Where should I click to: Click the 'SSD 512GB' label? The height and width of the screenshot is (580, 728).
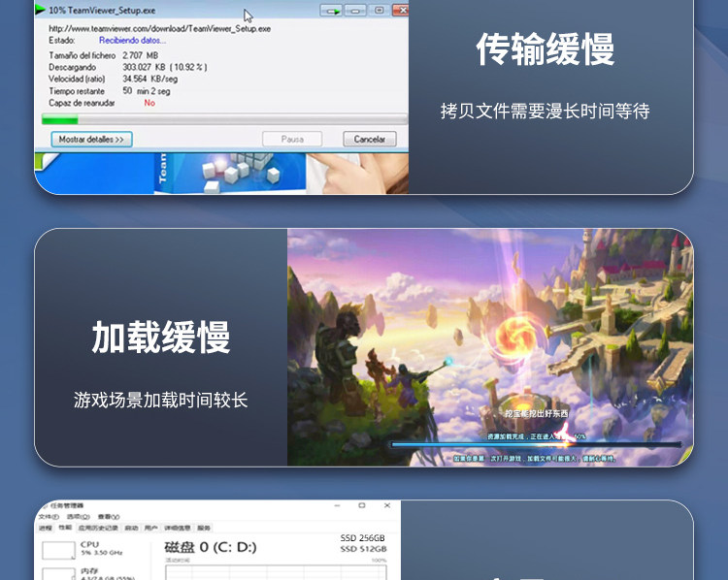(364, 549)
